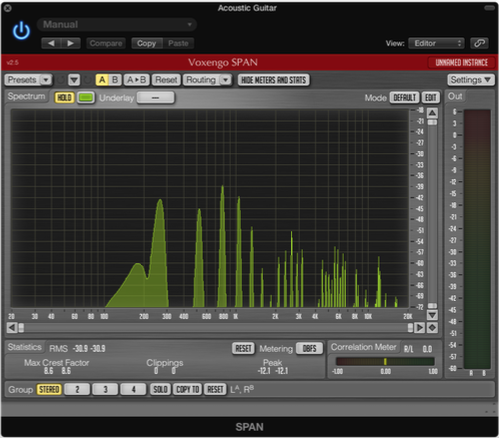This screenshot has height=438, width=499.
Task: Click the left handle of the frequency scrollbar
Action: pos(21,328)
